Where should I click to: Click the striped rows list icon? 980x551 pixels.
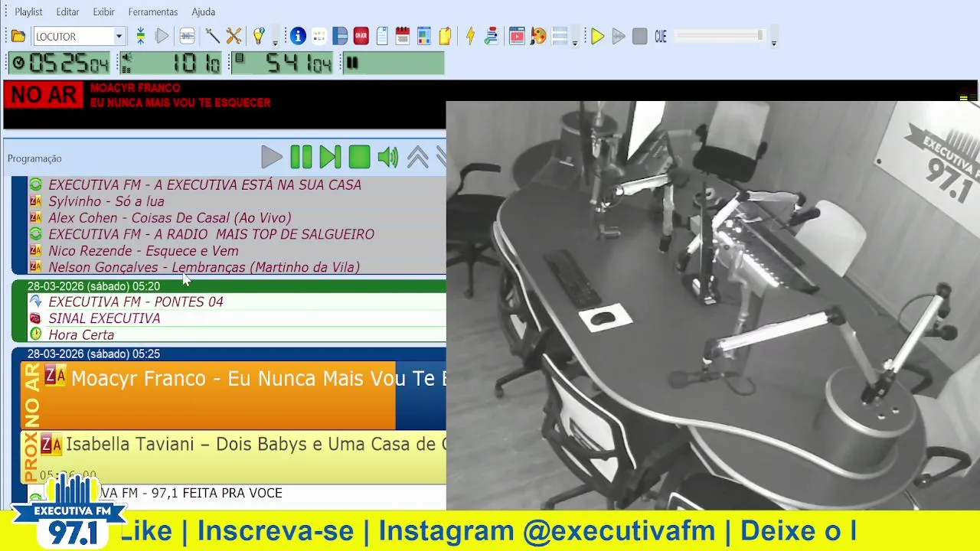click(560, 36)
